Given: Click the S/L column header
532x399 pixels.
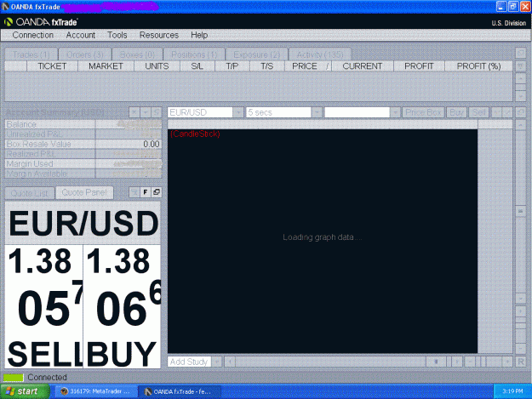Looking at the screenshot, I should click(x=197, y=66).
